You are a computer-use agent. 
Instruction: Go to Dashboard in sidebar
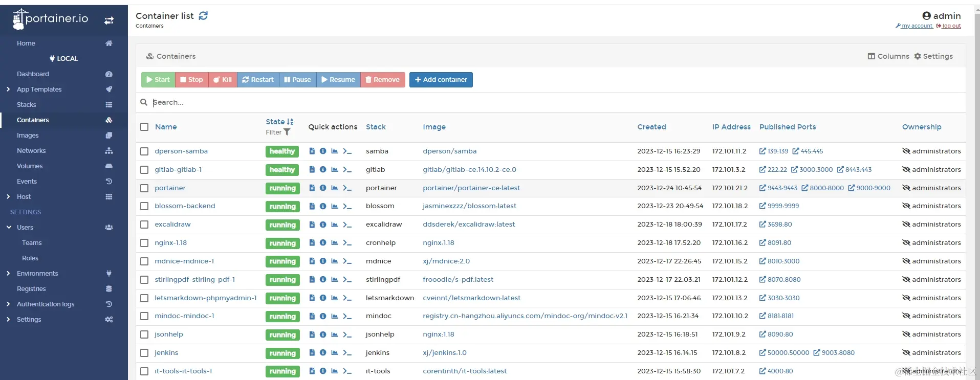tap(33, 74)
